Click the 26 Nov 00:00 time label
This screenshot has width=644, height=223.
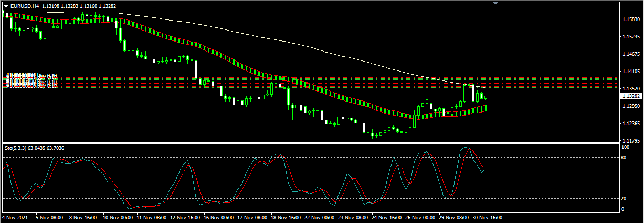(420, 217)
